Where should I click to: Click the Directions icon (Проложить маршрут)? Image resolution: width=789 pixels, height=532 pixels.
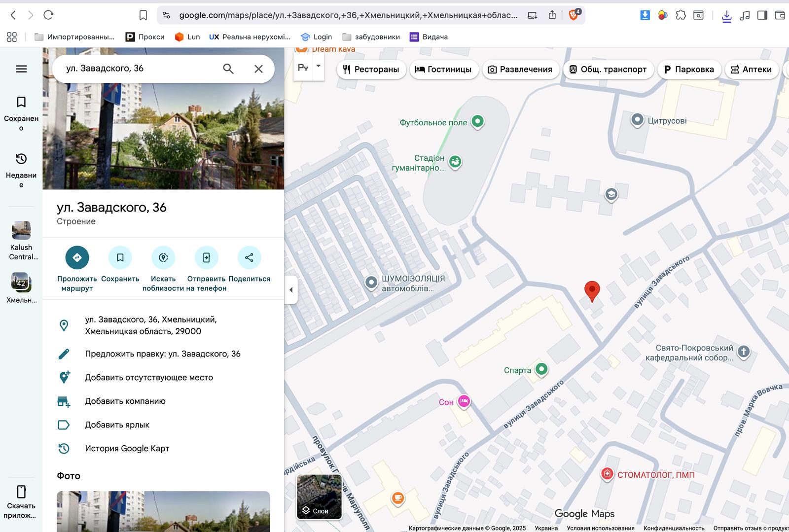pos(77,257)
